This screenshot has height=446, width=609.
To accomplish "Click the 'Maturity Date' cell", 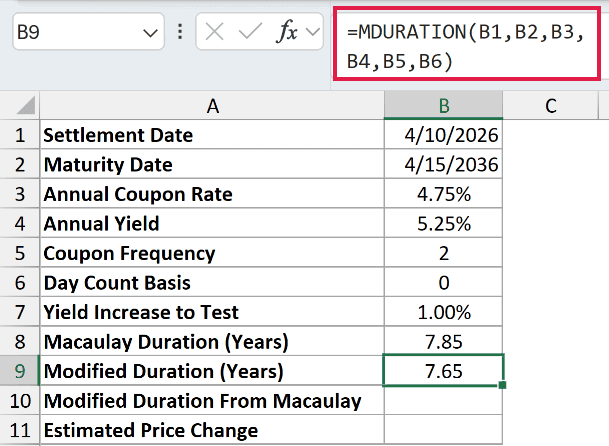I will coord(212,164).
